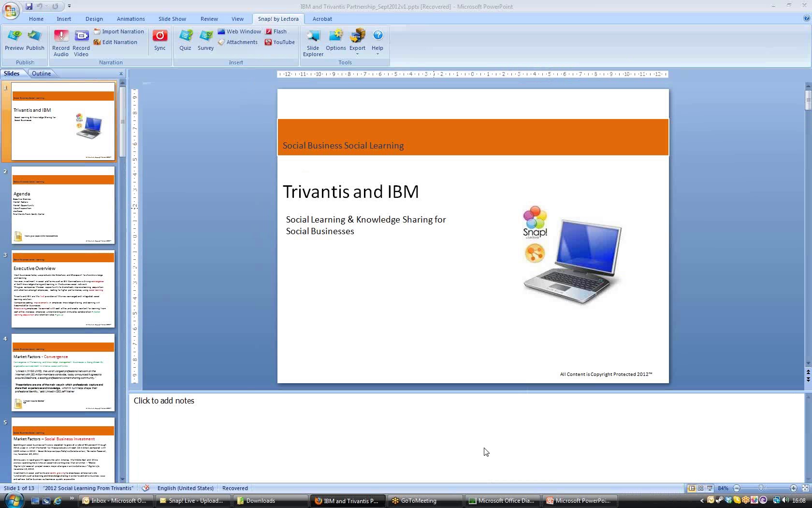Zoom out with the minus button

[x=737, y=488]
